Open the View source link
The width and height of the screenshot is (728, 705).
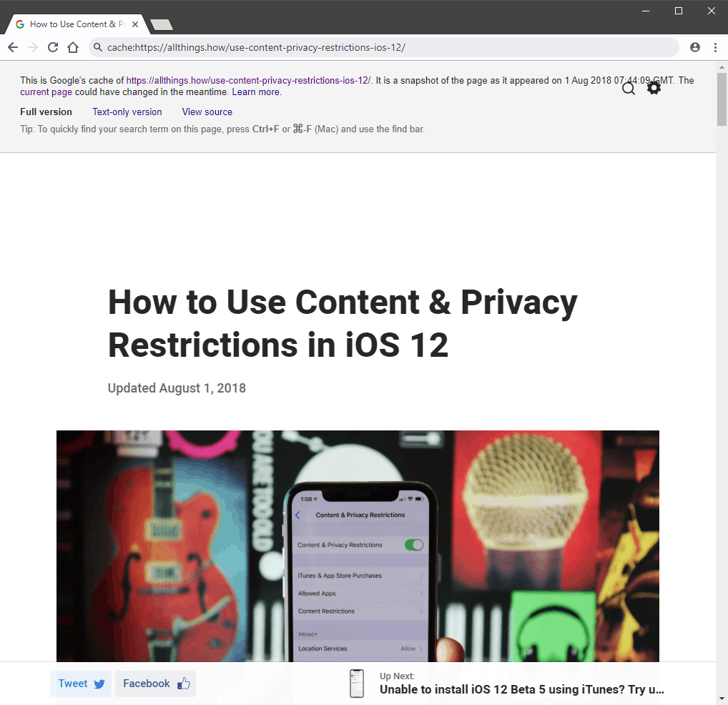[207, 112]
